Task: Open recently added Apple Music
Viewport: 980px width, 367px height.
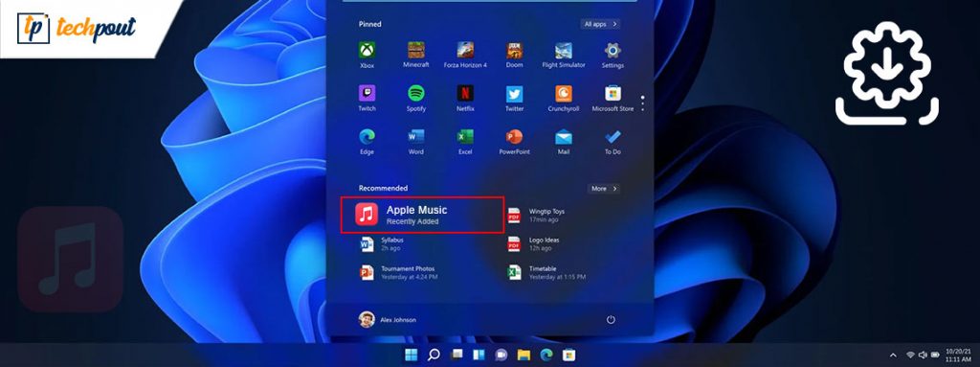Action: click(422, 215)
